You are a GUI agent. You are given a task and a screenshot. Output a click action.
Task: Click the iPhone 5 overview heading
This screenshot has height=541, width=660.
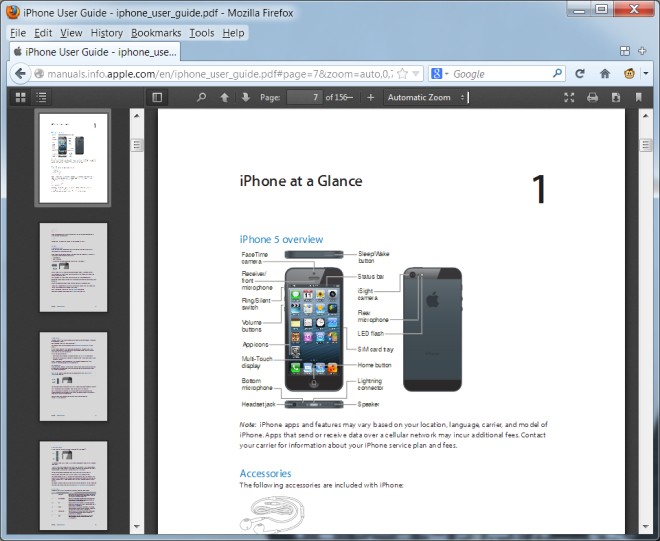click(281, 239)
